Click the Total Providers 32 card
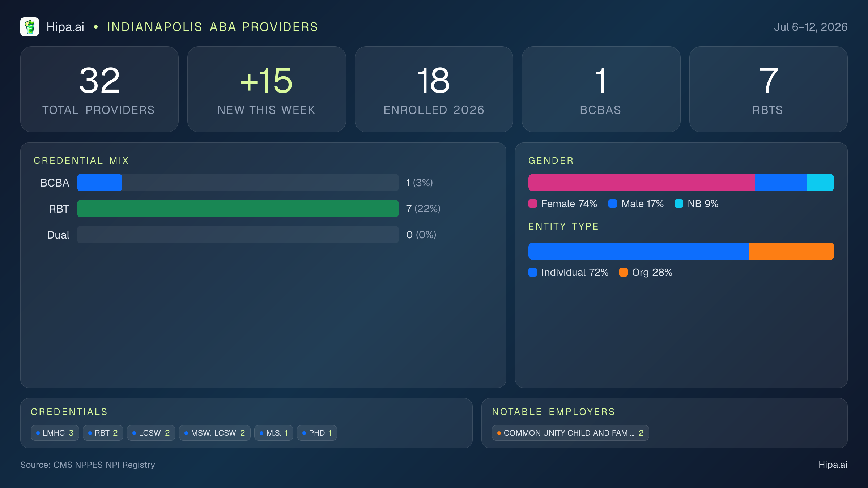Viewport: 868px width, 488px height. (99, 89)
